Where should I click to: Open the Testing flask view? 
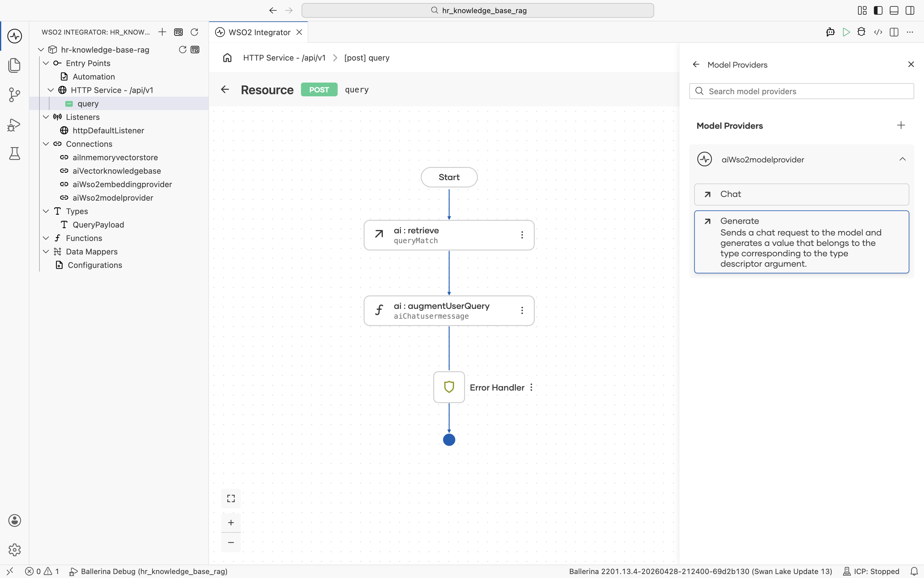click(14, 153)
